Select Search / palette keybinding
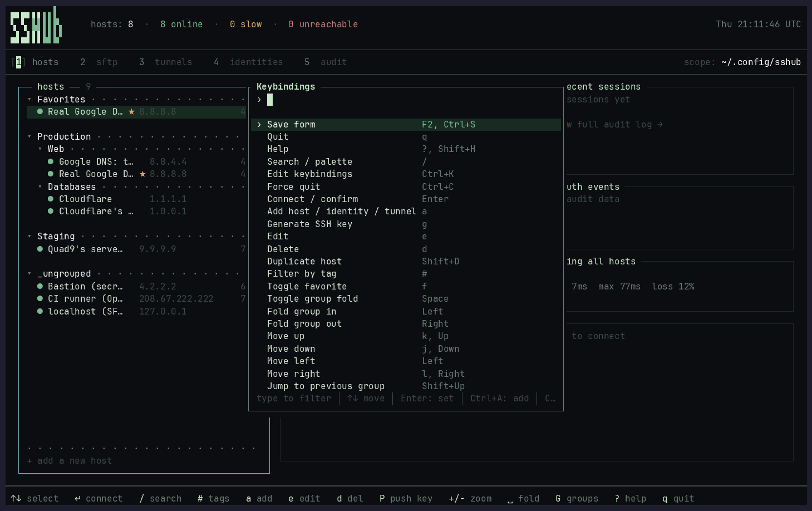812x511 pixels. tap(406, 162)
